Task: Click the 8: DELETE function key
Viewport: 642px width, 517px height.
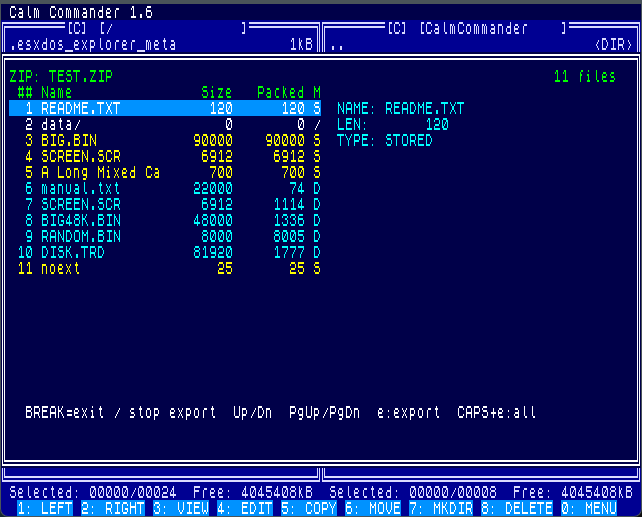Action: [517, 508]
